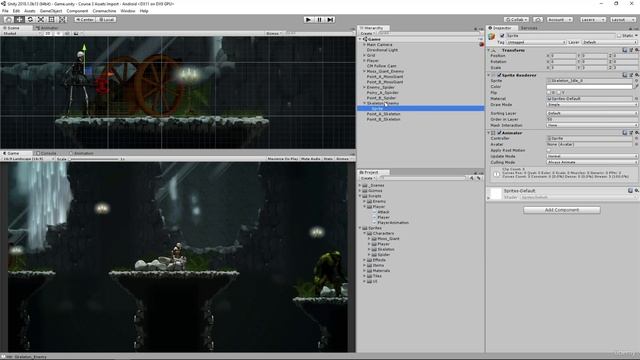Open the Layout dropdown in toolbar
640x360 pixels.
pos(623,20)
